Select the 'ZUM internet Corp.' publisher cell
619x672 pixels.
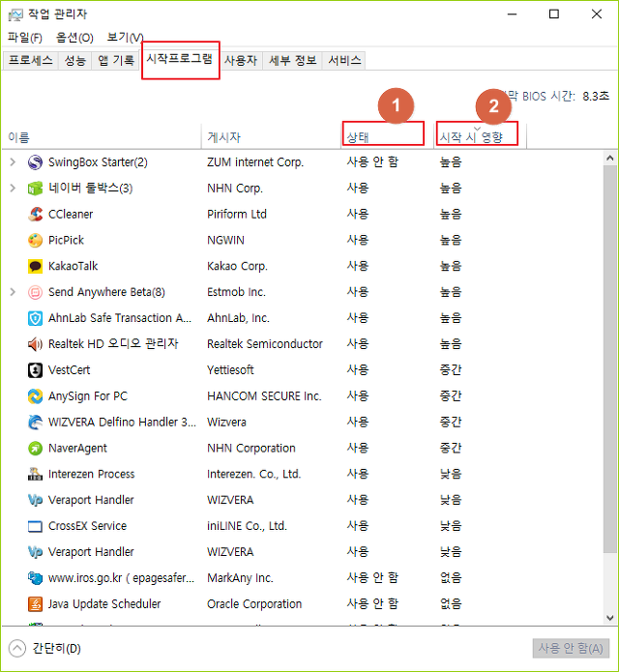click(x=255, y=162)
